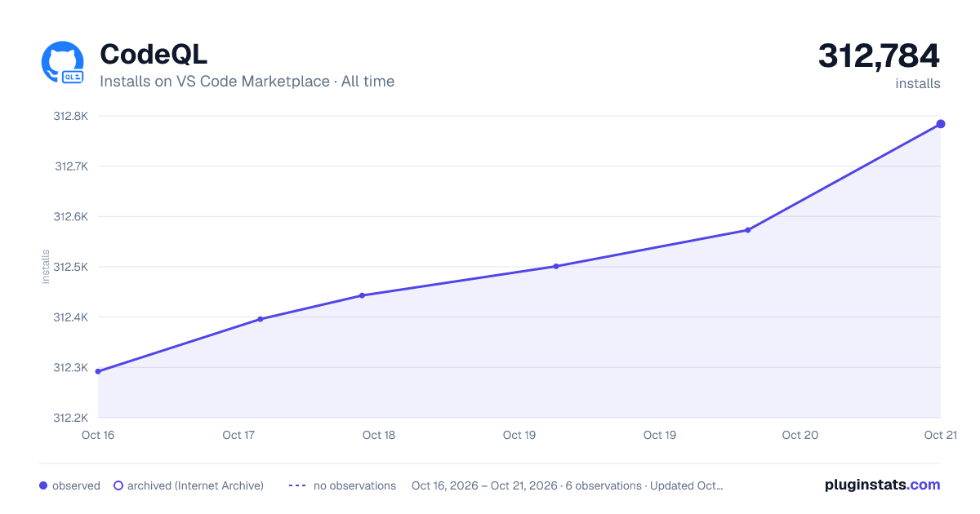The height and width of the screenshot is (514, 980).
Task: Click the 312.5K y-axis label
Action: point(71,267)
